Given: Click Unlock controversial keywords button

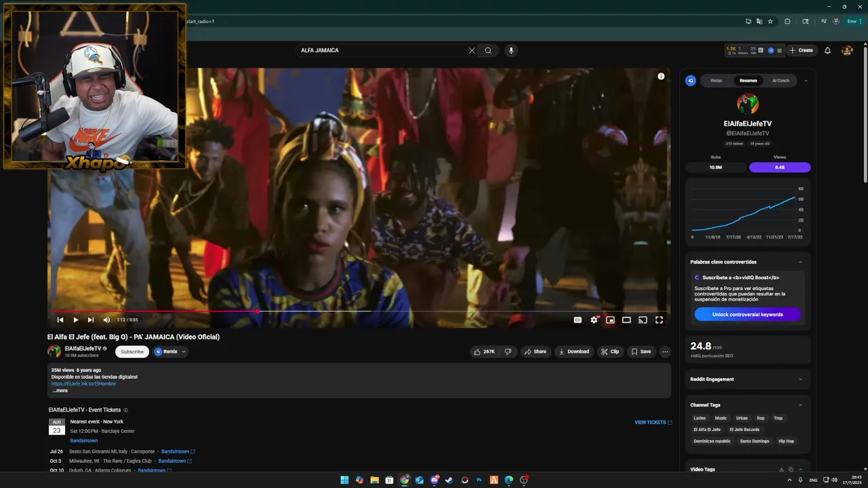Looking at the screenshot, I should coord(747,314).
